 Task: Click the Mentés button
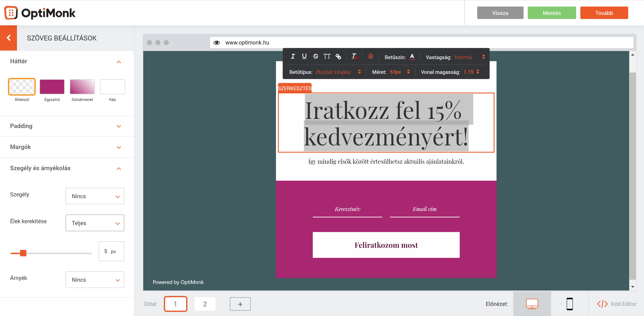551,13
